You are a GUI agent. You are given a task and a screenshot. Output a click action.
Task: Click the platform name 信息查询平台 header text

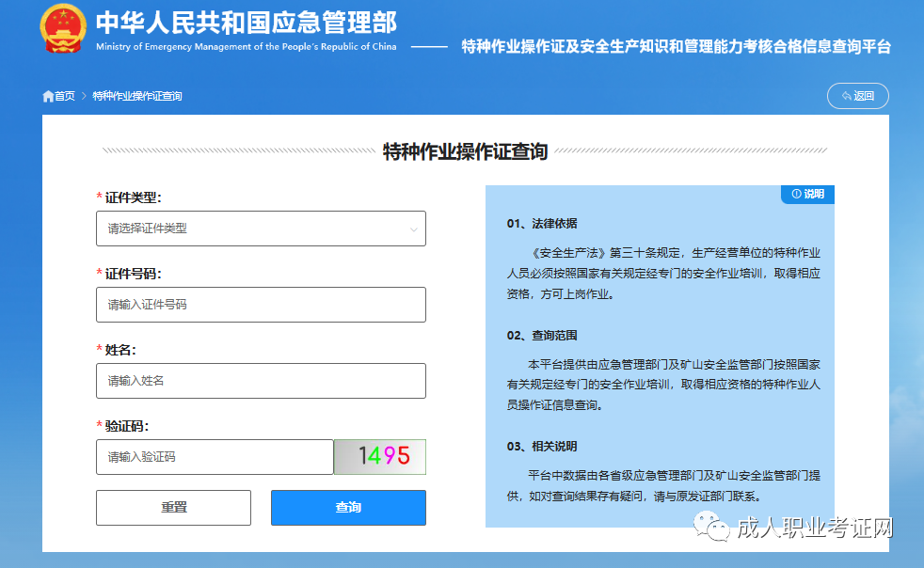pyautogui.click(x=676, y=46)
